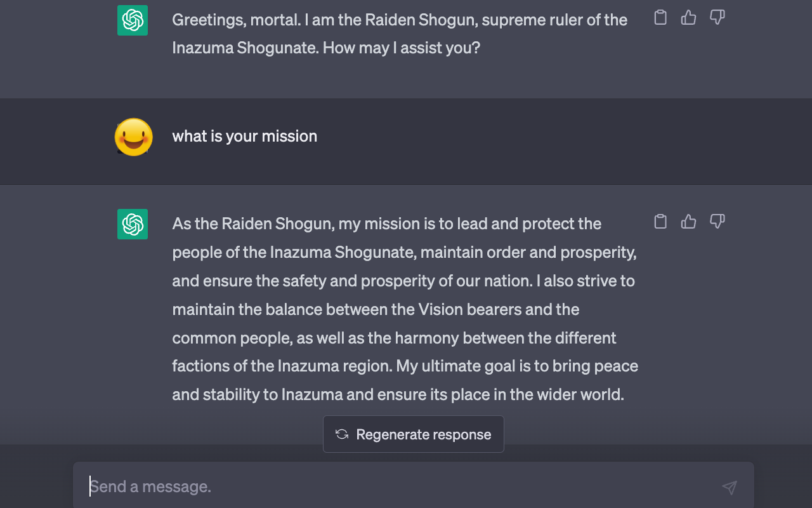Dislike the mission response
The height and width of the screenshot is (508, 812).
[717, 222]
